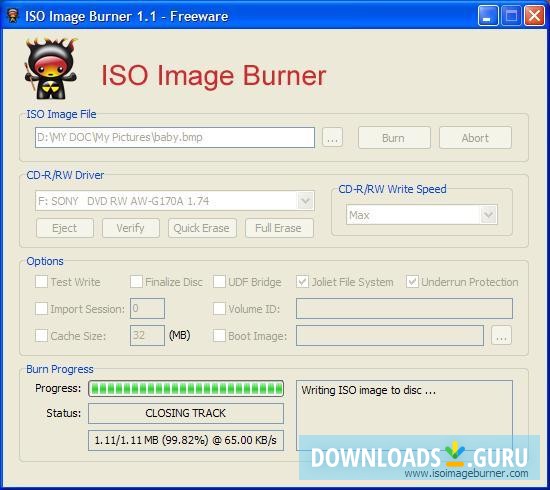Click the window title bar text
Screen dimensions: 550x490
point(127,16)
